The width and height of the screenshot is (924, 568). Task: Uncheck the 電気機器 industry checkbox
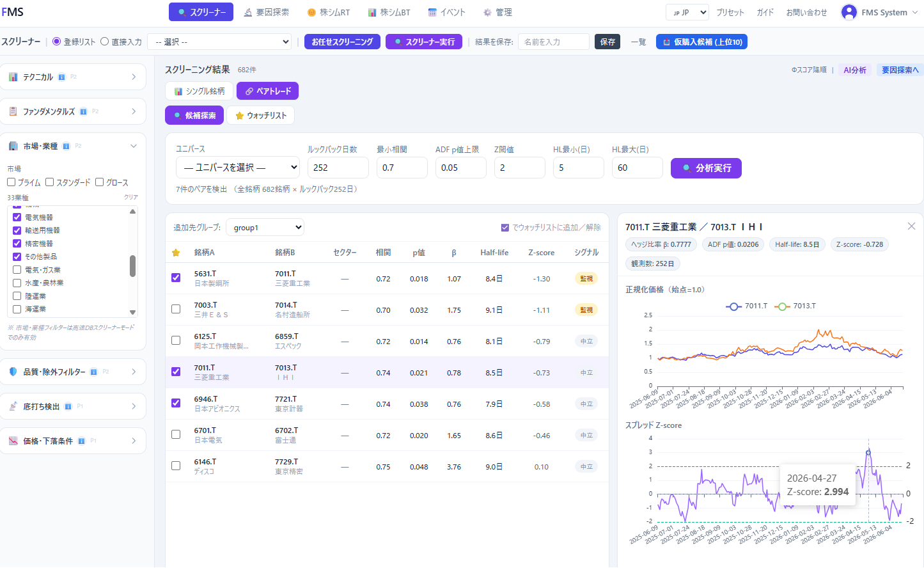(17, 217)
